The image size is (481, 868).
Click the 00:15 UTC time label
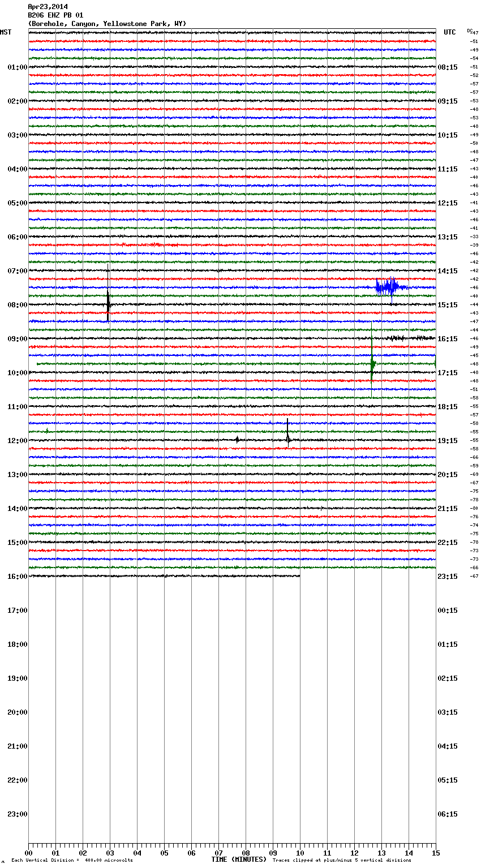point(448,611)
